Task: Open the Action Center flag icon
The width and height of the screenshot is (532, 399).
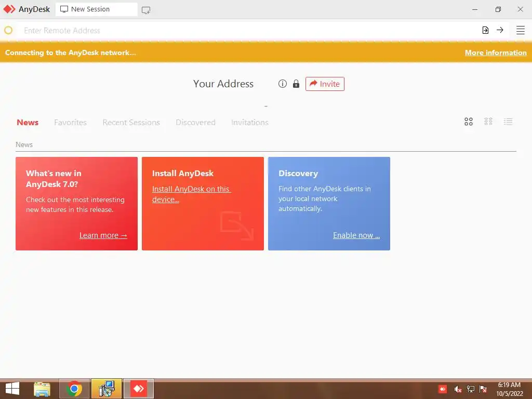Action: point(483,389)
